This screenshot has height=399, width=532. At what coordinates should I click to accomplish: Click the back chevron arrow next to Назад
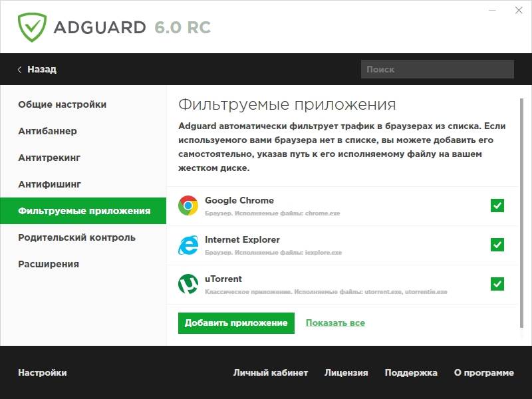click(x=20, y=70)
